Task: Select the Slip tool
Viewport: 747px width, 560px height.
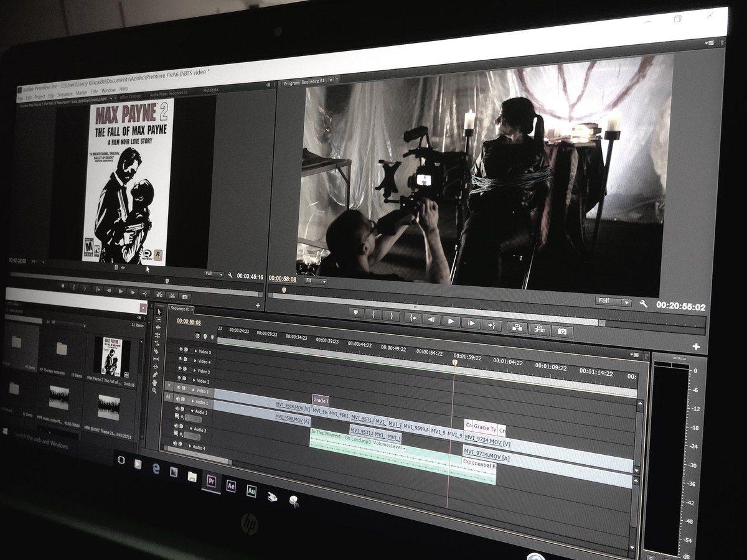Action: pyautogui.click(x=156, y=359)
